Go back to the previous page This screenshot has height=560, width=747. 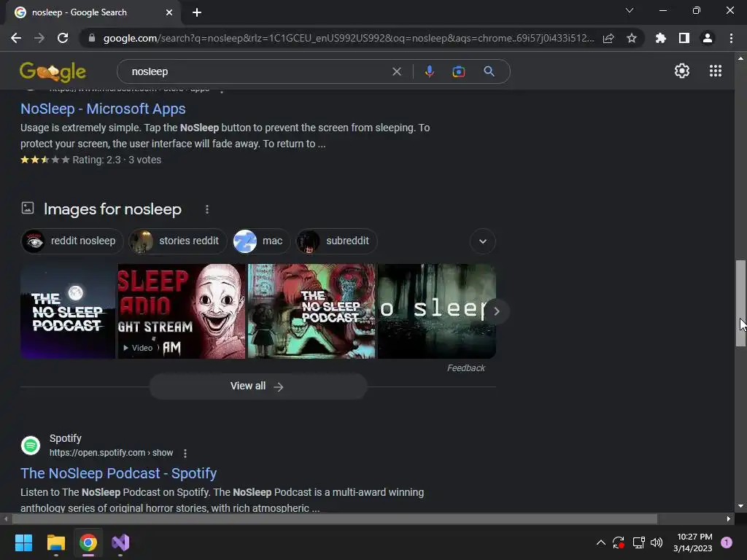click(16, 38)
